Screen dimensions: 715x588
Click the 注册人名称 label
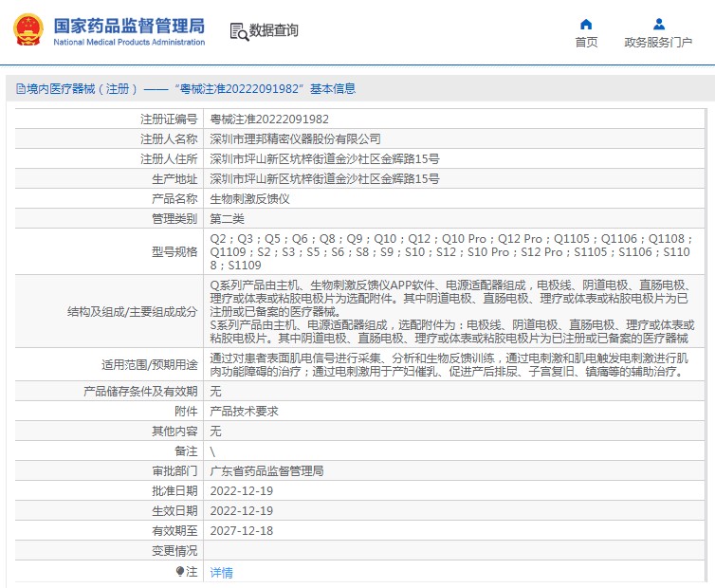(x=169, y=139)
